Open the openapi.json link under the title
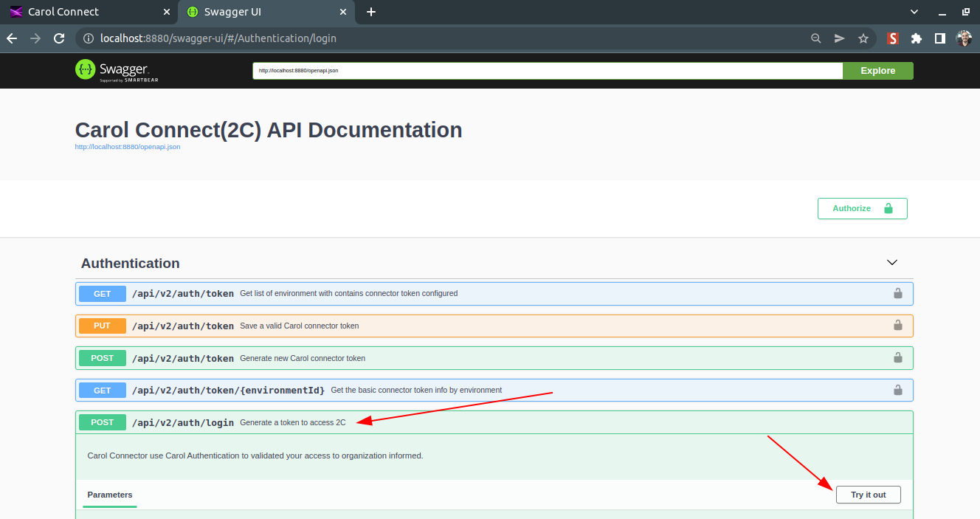This screenshot has height=519, width=980. (128, 147)
